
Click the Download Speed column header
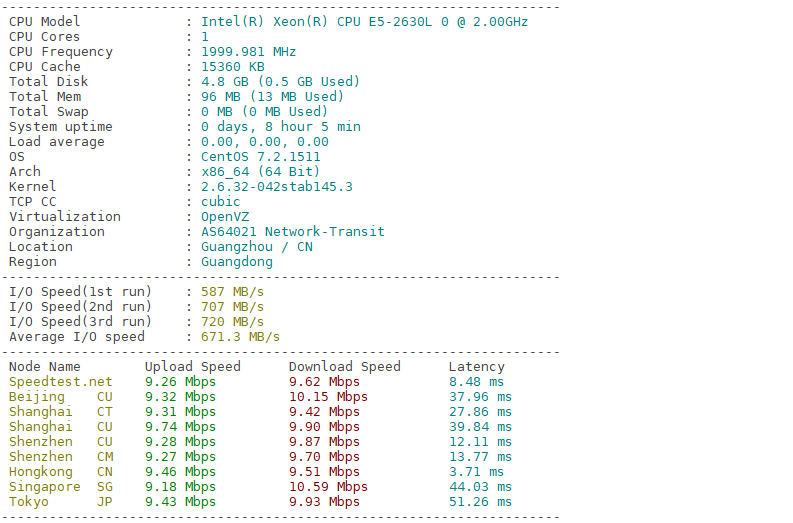(344, 367)
